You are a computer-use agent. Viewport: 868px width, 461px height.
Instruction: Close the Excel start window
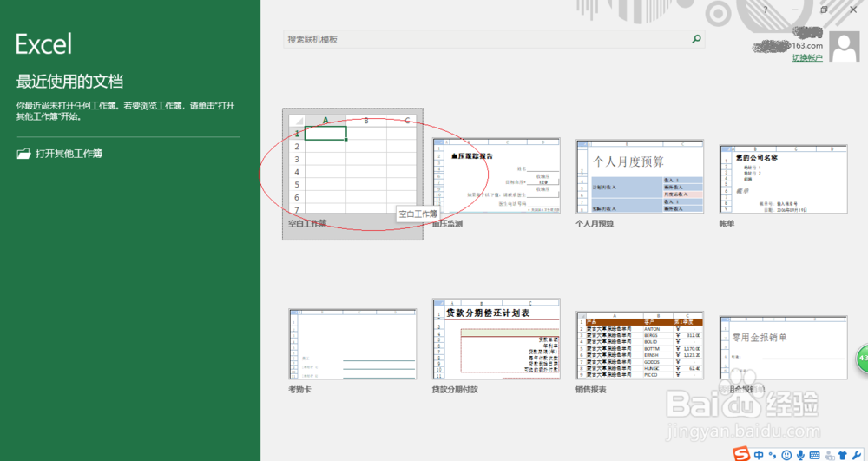point(853,10)
